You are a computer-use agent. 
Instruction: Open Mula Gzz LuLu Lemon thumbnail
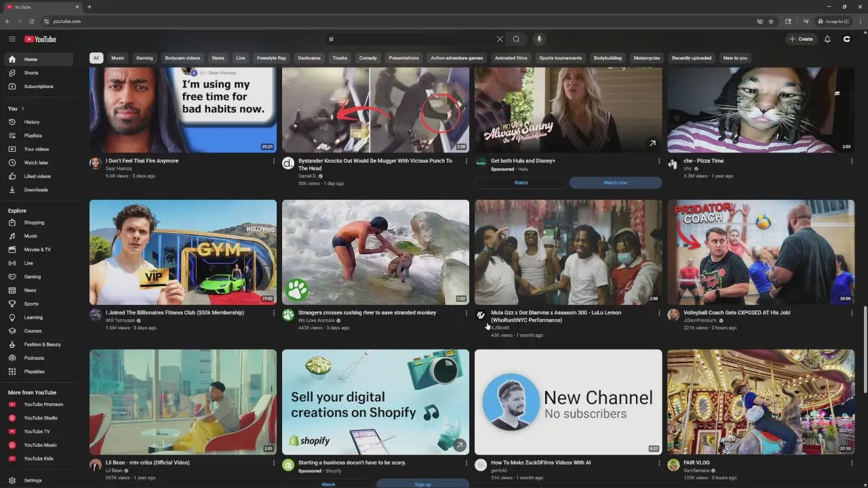[568, 252]
